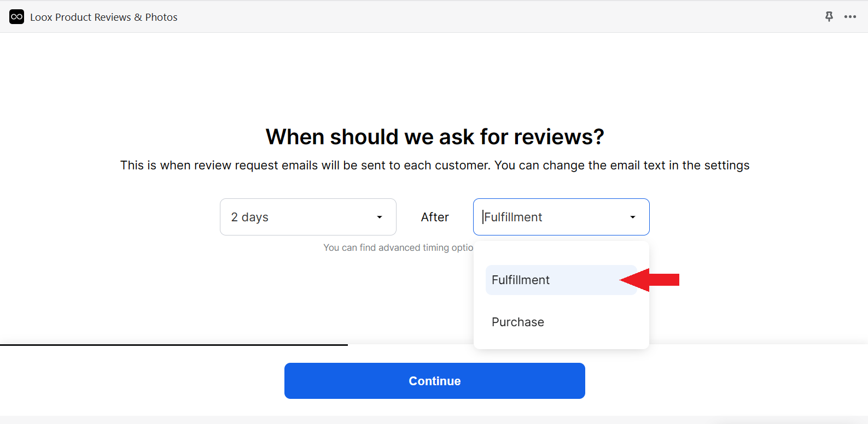Open the three-dot more options menu
This screenshot has width=868, height=424.
[850, 17]
